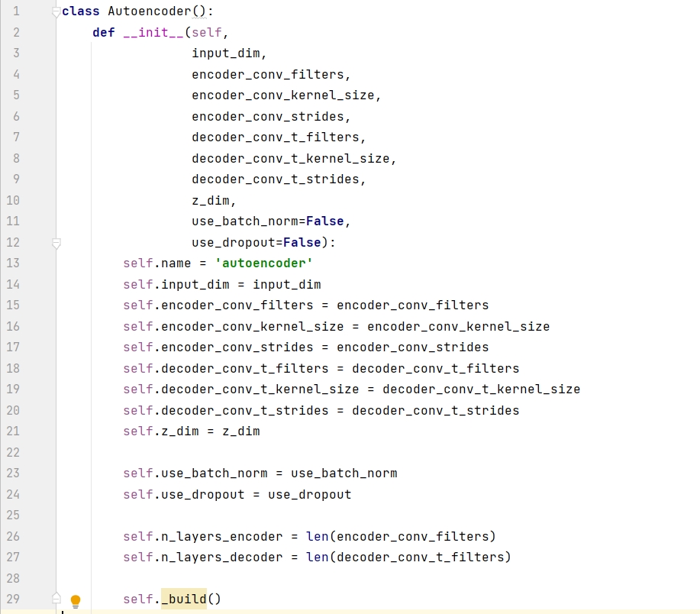
Task: Click encoder_conv_kernel_size parameter on line 5
Action: [283, 95]
